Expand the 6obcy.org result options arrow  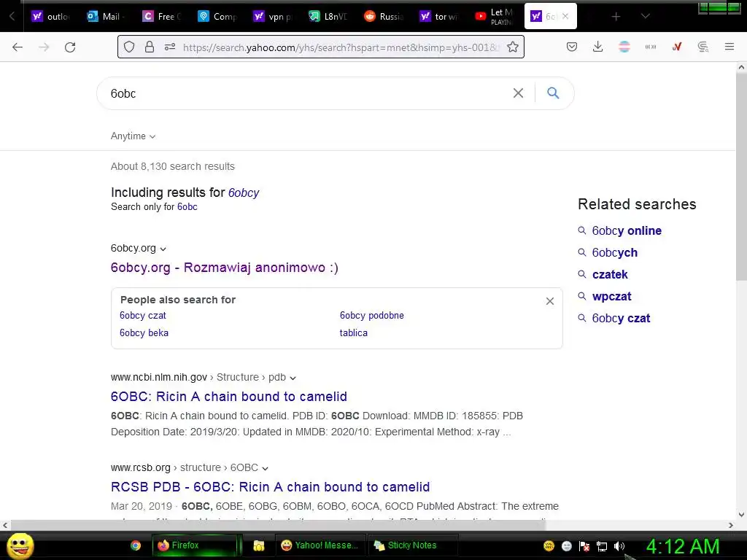163,249
